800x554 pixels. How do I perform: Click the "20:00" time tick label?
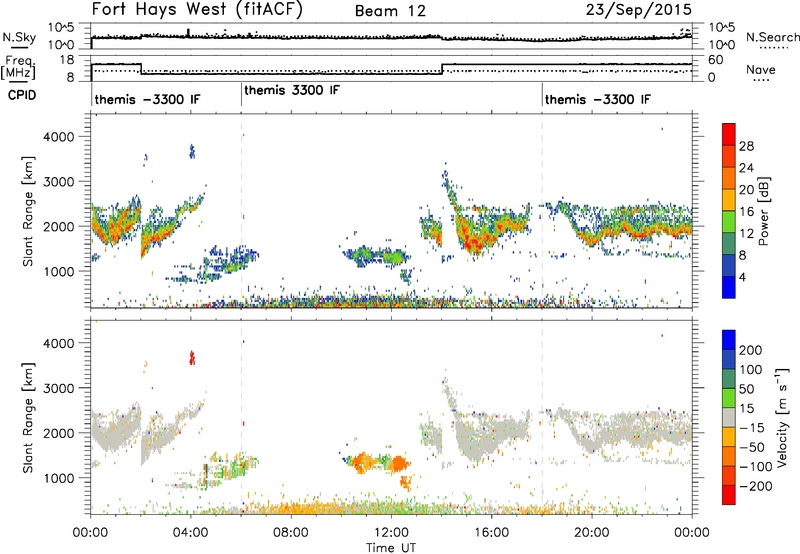591,533
